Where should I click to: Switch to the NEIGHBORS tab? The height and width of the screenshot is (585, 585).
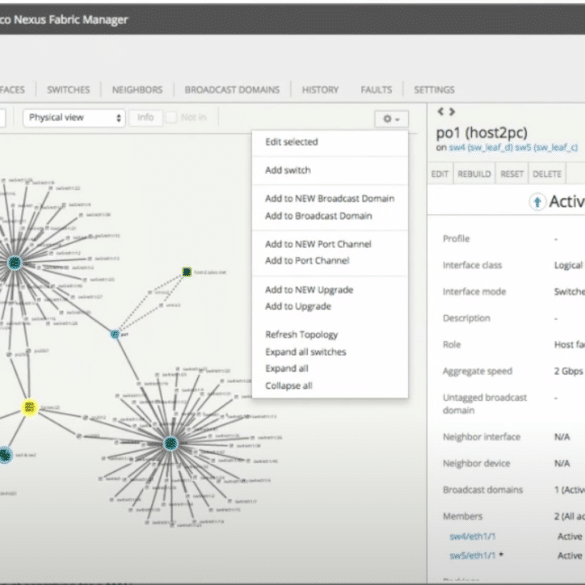[x=137, y=90]
